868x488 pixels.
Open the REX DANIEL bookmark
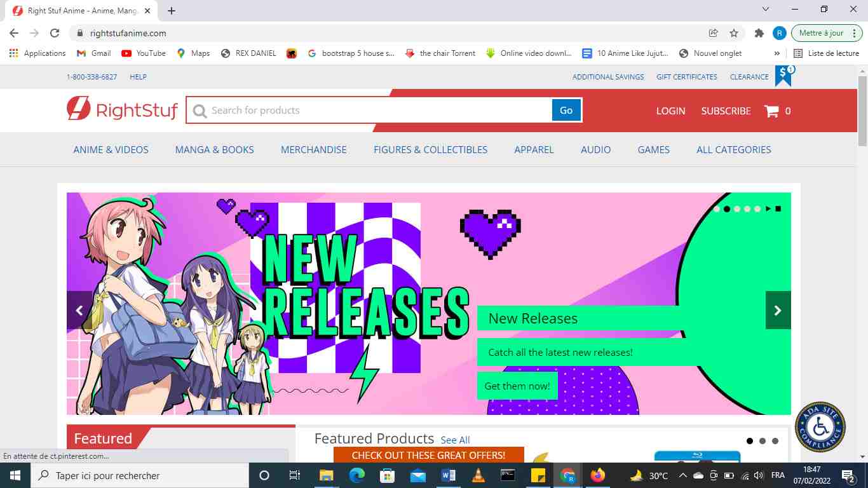coord(248,53)
